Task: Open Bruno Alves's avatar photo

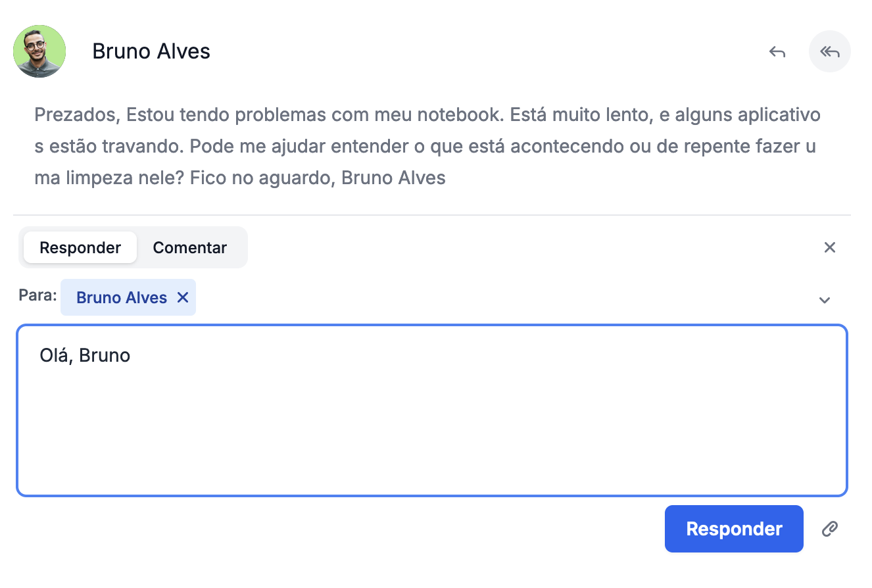Action: [x=39, y=51]
